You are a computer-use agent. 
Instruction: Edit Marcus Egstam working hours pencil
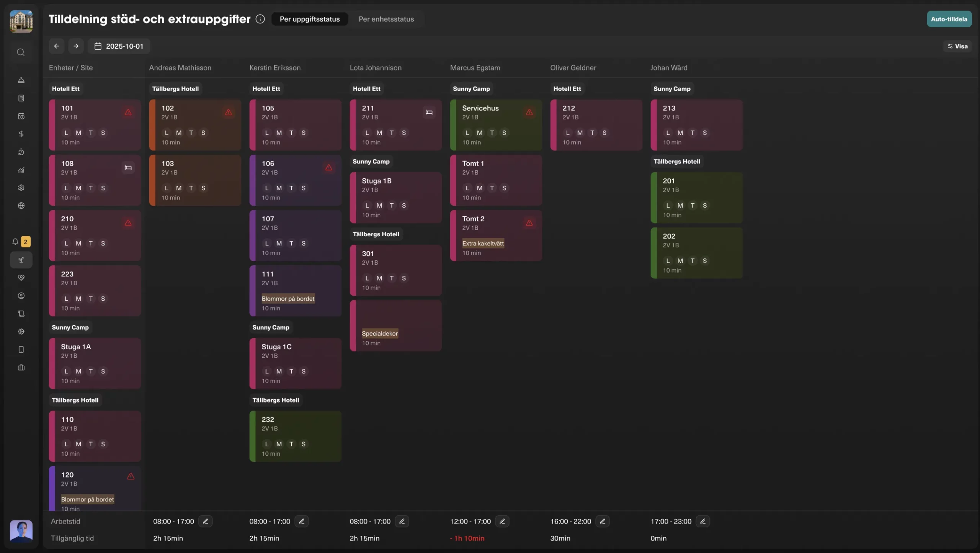click(x=502, y=521)
